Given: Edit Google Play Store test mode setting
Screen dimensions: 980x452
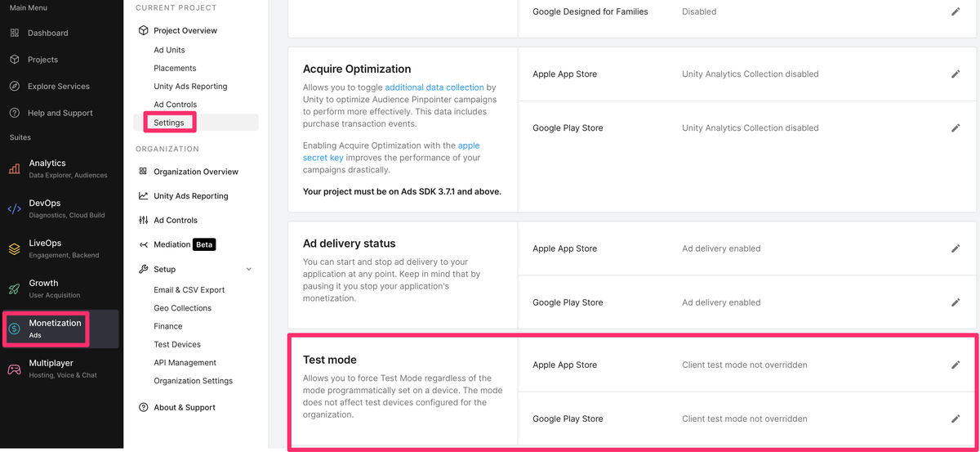Looking at the screenshot, I should 955,418.
